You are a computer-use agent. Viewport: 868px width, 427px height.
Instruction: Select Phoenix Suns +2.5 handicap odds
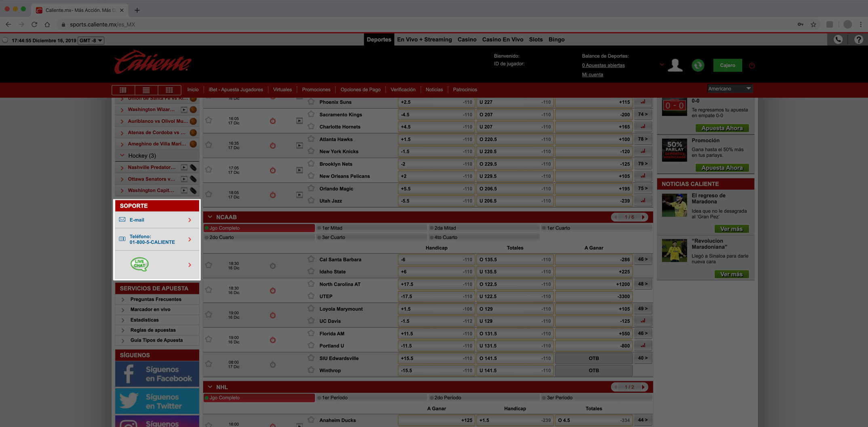point(436,102)
